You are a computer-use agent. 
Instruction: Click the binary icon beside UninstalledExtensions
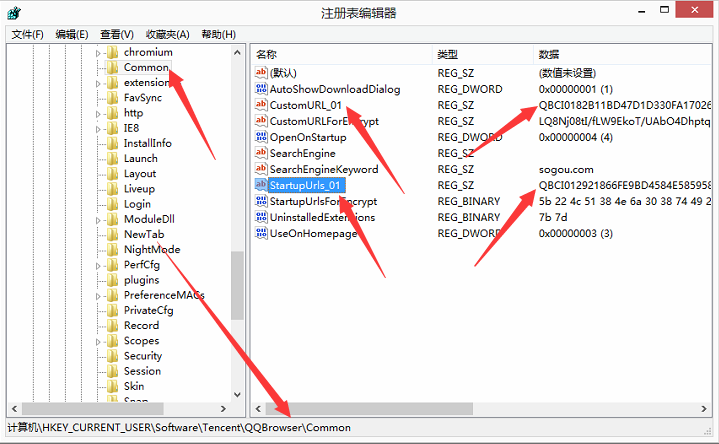pos(261,217)
